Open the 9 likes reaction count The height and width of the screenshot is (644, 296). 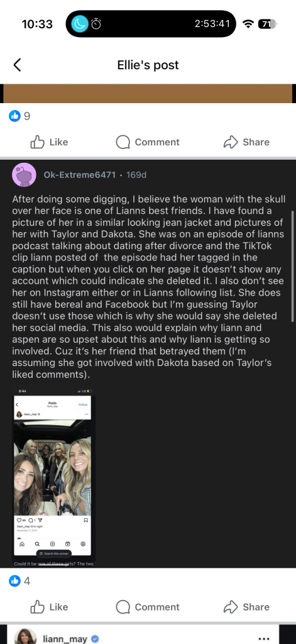tap(19, 116)
